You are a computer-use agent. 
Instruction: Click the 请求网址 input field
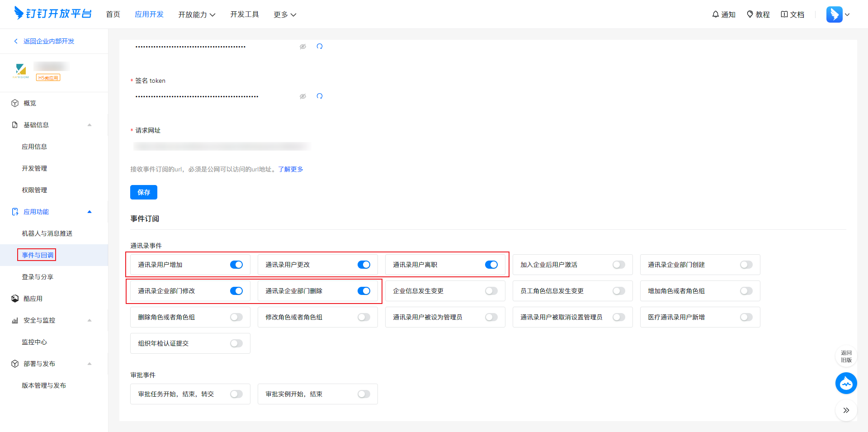pyautogui.click(x=222, y=146)
